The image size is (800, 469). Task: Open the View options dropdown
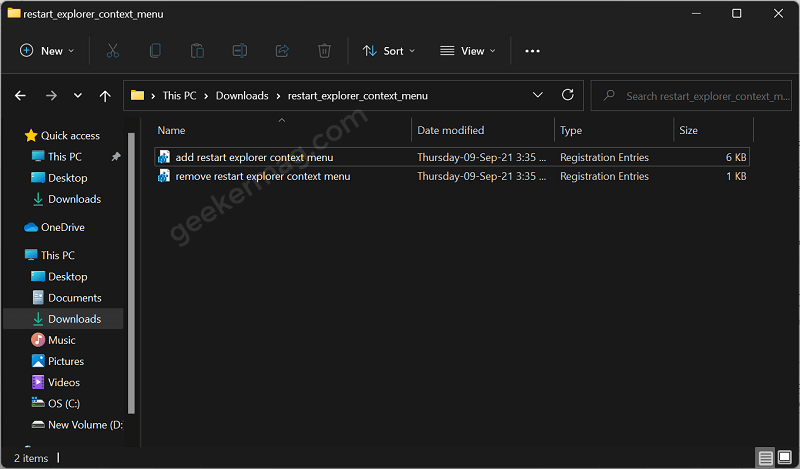(x=468, y=51)
